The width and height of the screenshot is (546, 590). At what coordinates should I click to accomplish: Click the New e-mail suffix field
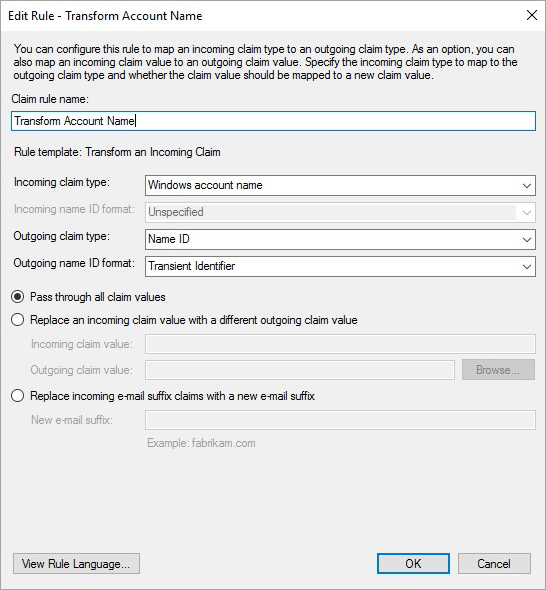click(340, 420)
